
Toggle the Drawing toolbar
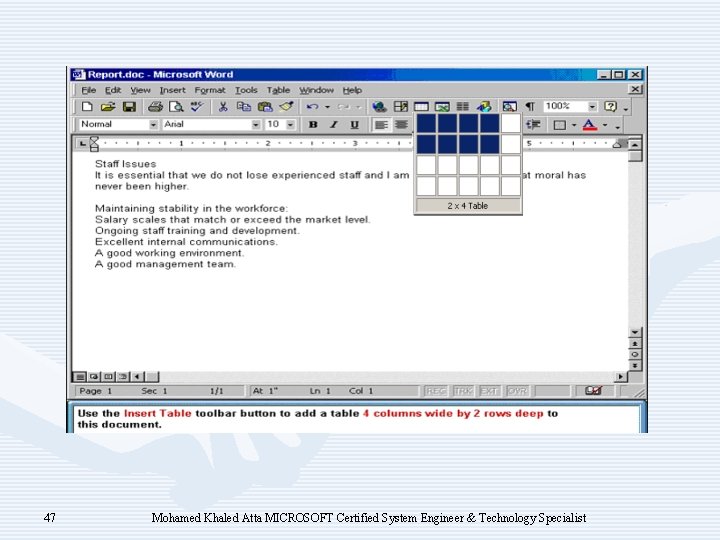(484, 107)
